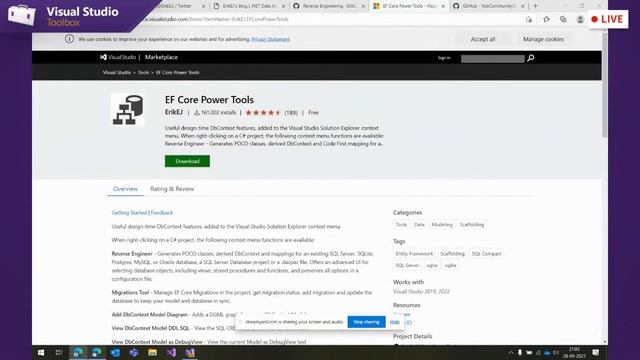This screenshot has width=640, height=360.
Task: Open Task View on the taskbar
Action: pyautogui.click(x=59, y=353)
